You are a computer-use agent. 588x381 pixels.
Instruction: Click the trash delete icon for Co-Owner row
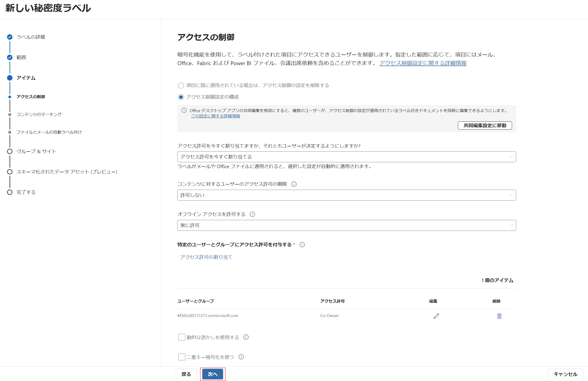pos(499,316)
